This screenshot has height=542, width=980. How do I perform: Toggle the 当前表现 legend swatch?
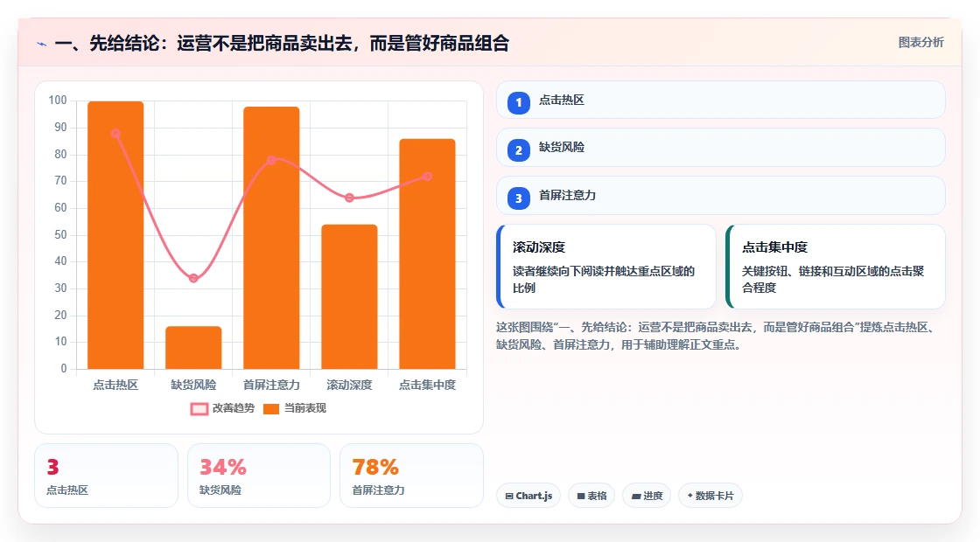[x=270, y=409]
